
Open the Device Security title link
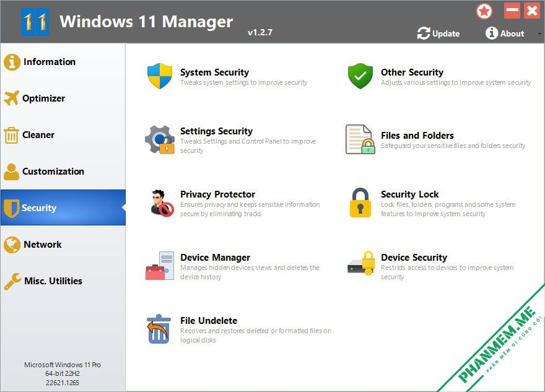(414, 258)
